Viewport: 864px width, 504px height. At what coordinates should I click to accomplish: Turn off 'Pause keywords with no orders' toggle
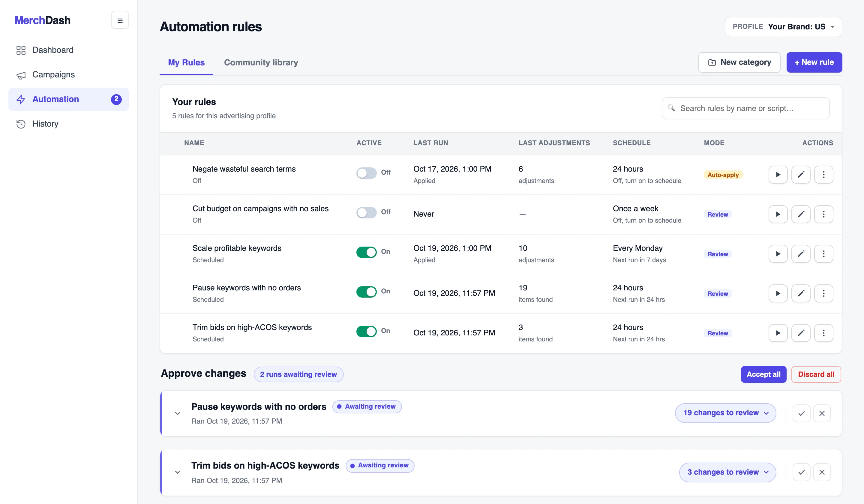pos(366,292)
